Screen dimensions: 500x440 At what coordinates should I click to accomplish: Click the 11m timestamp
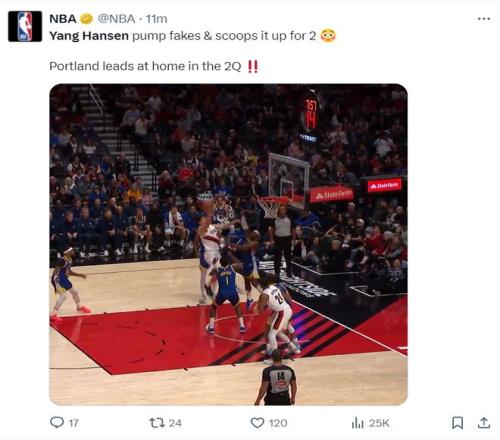(156, 19)
